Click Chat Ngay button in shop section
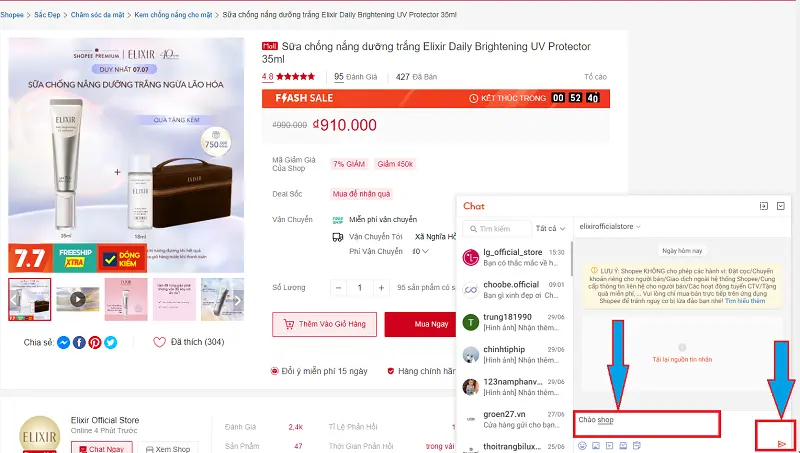This screenshot has width=800, height=453. [x=102, y=447]
